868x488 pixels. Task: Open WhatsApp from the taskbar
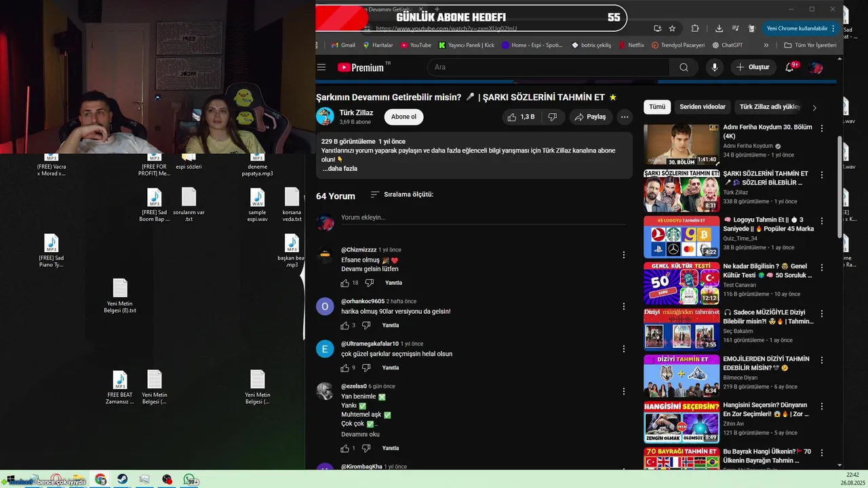pyautogui.click(x=191, y=480)
